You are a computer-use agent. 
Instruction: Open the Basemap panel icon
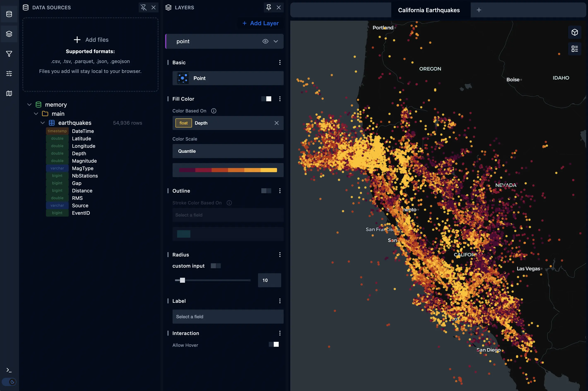point(9,93)
